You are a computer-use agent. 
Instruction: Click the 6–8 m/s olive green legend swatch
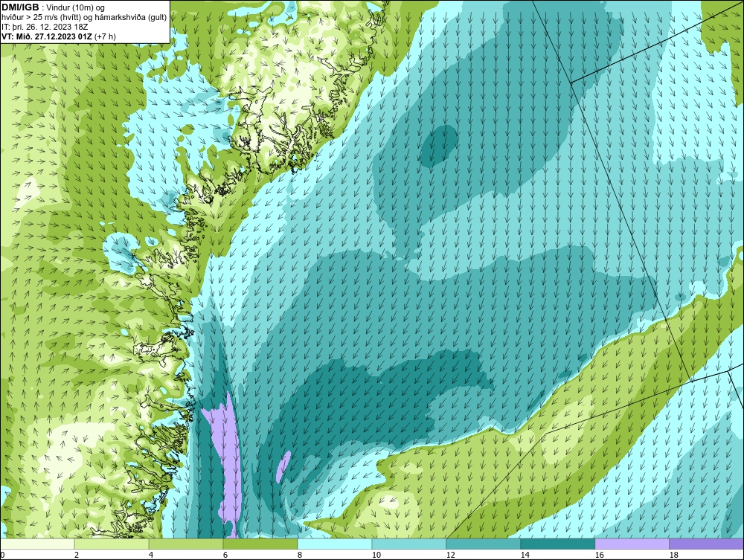coord(260,544)
